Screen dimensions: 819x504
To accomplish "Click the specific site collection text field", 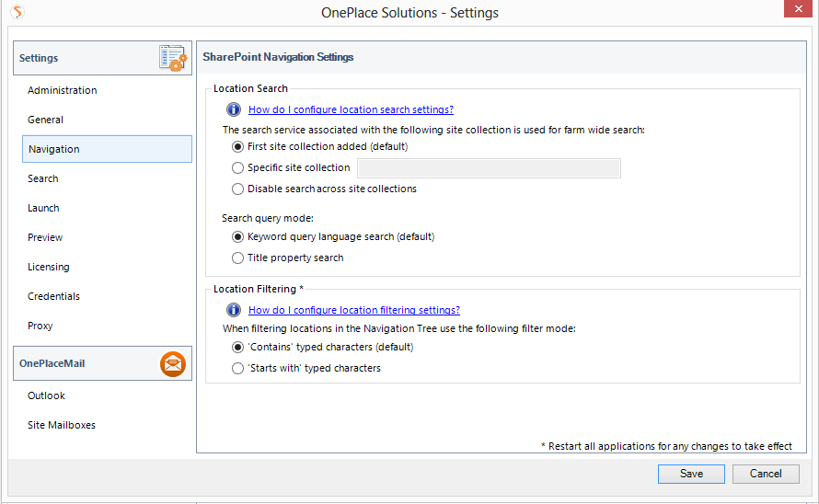I will [x=488, y=168].
